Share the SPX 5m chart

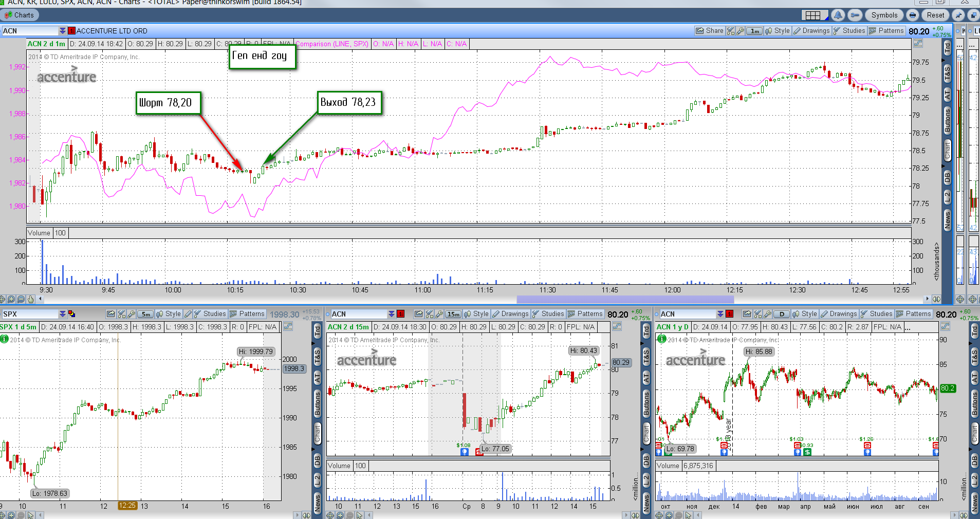pyautogui.click(x=110, y=314)
